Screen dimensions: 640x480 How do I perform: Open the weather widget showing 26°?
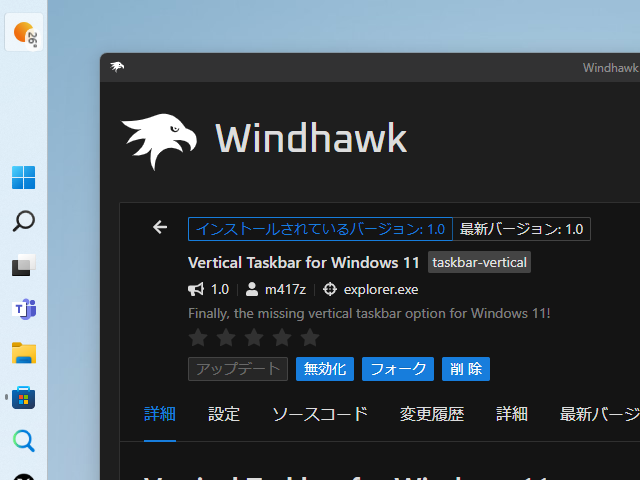[24, 33]
